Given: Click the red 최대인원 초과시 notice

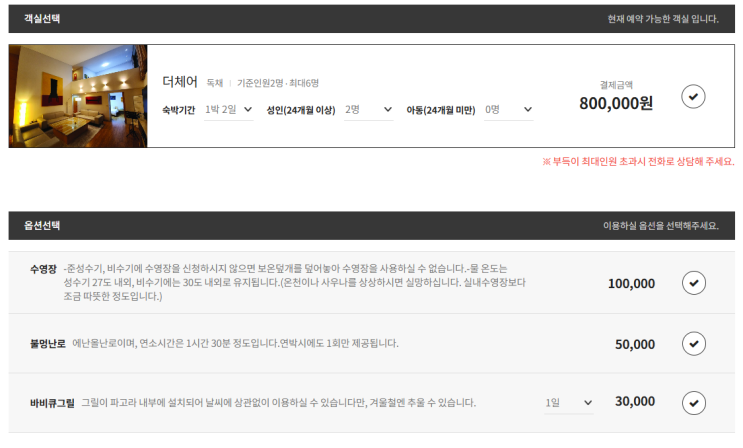Looking at the screenshot, I should point(639,162).
